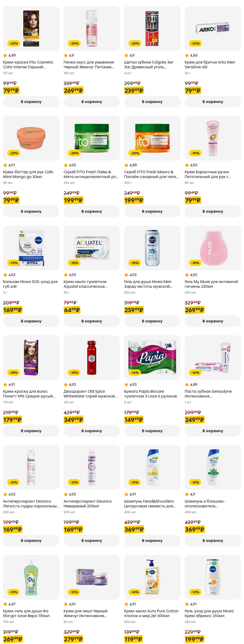
Task: Click the star rating of Cafe Mimi hand butter
Action: click(9, 165)
